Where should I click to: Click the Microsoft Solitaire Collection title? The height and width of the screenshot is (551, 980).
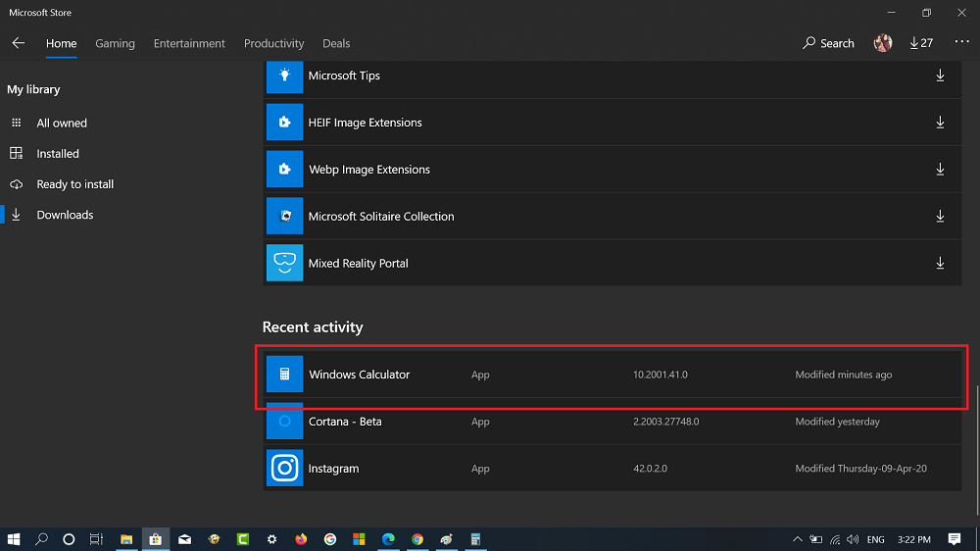pyautogui.click(x=381, y=217)
